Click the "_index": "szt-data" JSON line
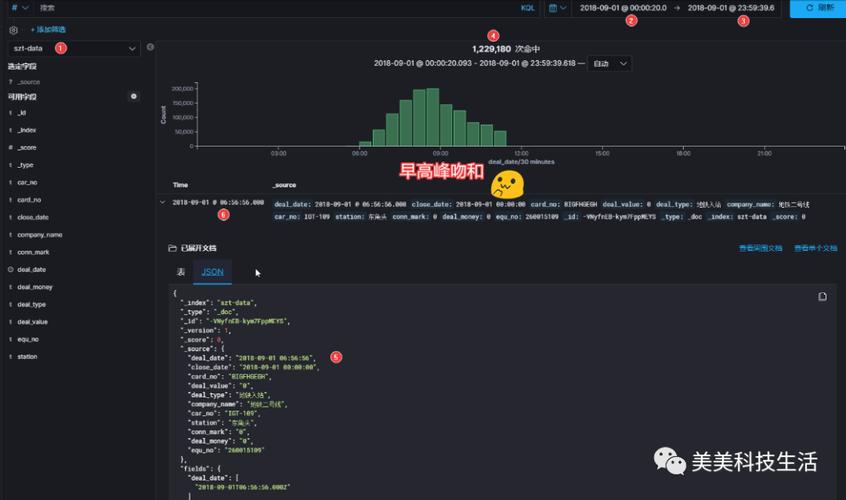 [219, 303]
